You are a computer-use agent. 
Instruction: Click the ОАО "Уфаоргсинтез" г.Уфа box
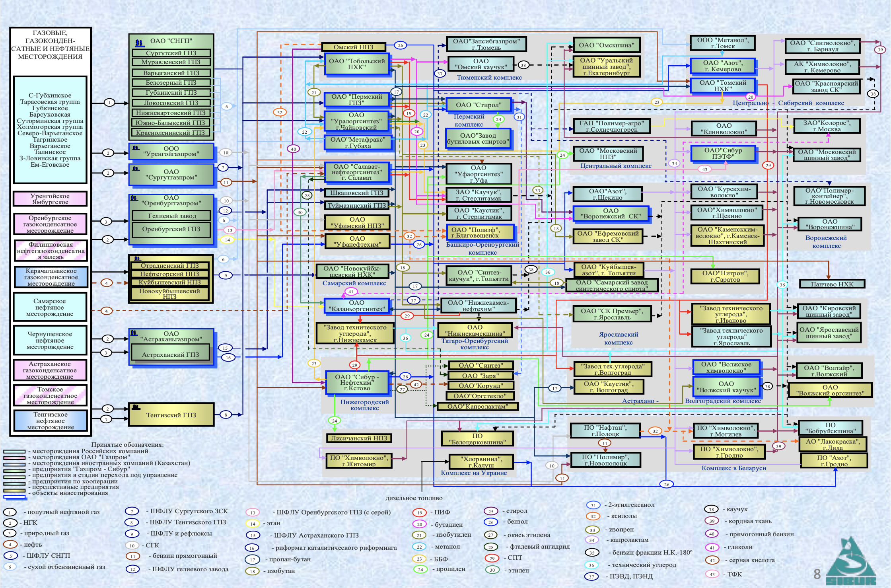(x=479, y=174)
